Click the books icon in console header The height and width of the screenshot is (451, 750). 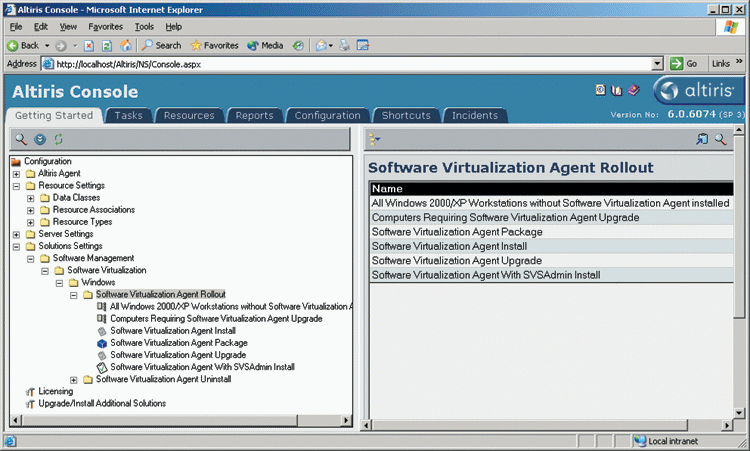[617, 90]
